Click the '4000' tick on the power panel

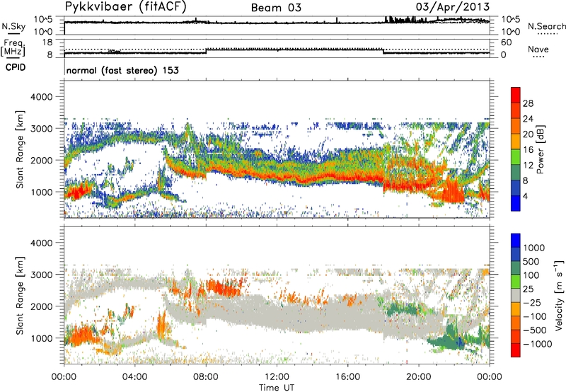(x=43, y=97)
